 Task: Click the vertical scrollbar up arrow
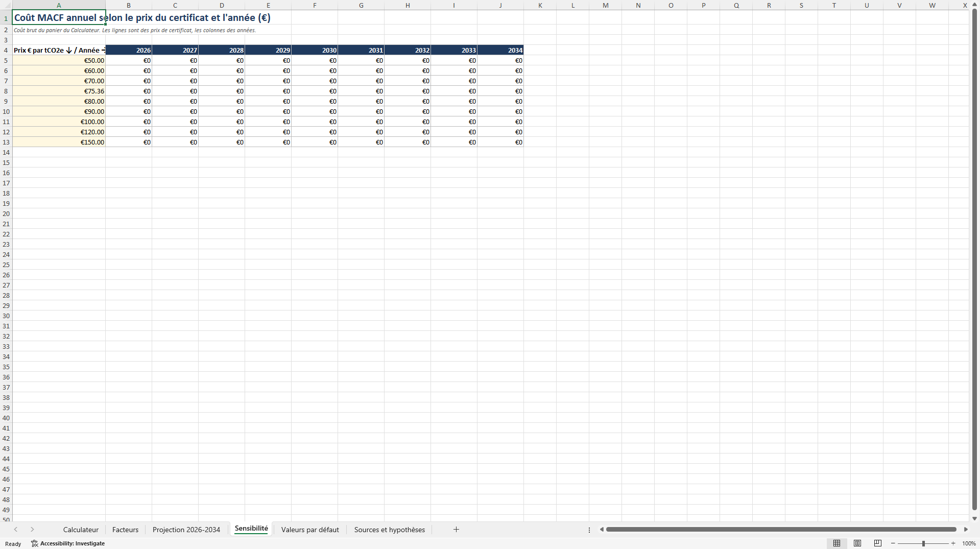[974, 4]
